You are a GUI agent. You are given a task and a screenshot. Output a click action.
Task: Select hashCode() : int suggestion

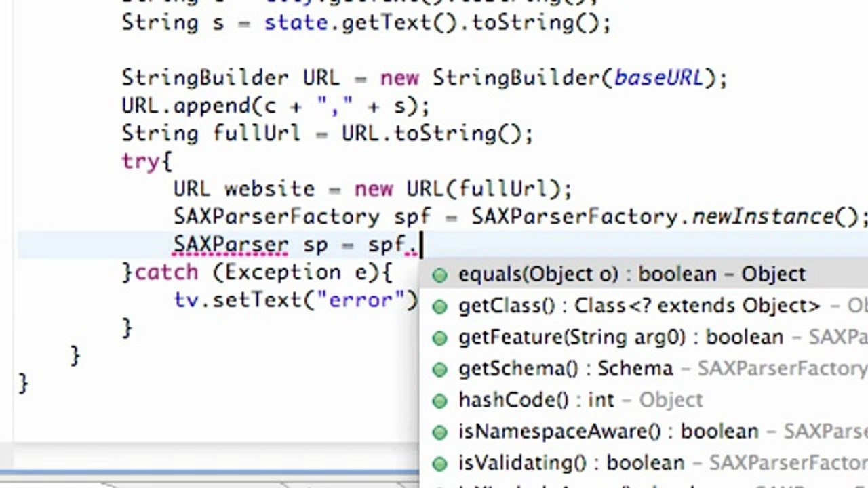(644, 400)
